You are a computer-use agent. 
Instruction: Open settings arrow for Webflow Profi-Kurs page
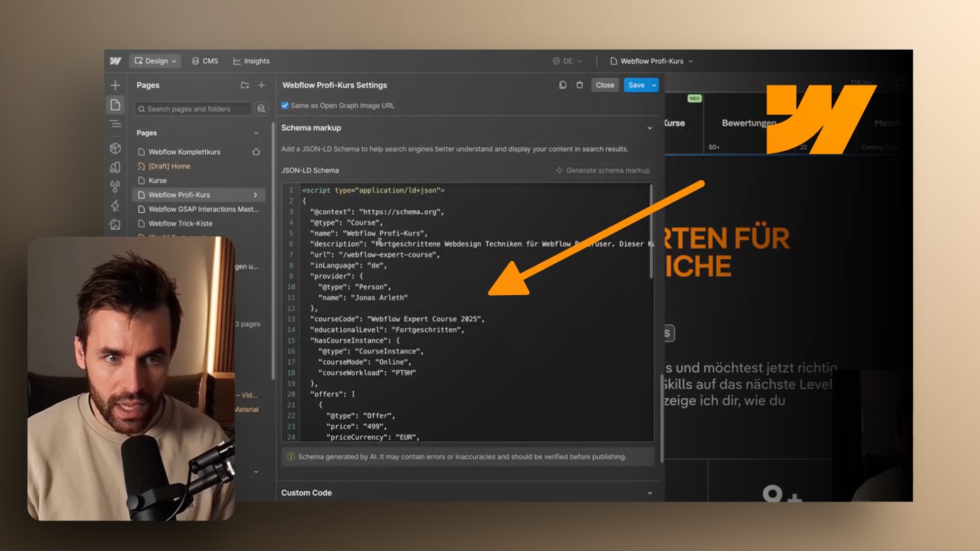[x=255, y=195]
